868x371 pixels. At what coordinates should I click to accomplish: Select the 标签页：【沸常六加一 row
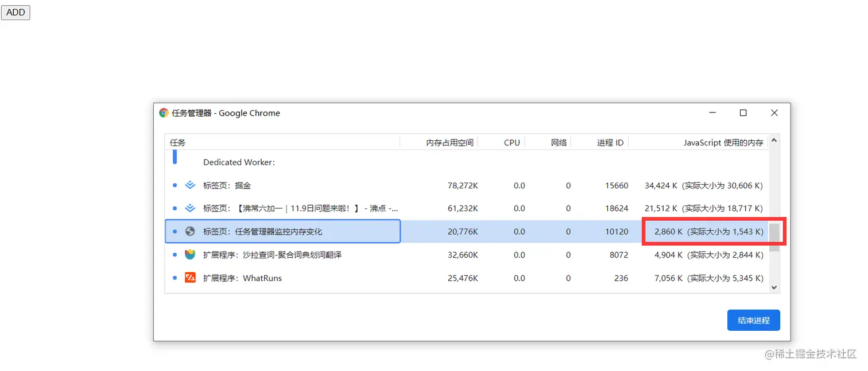click(x=467, y=208)
